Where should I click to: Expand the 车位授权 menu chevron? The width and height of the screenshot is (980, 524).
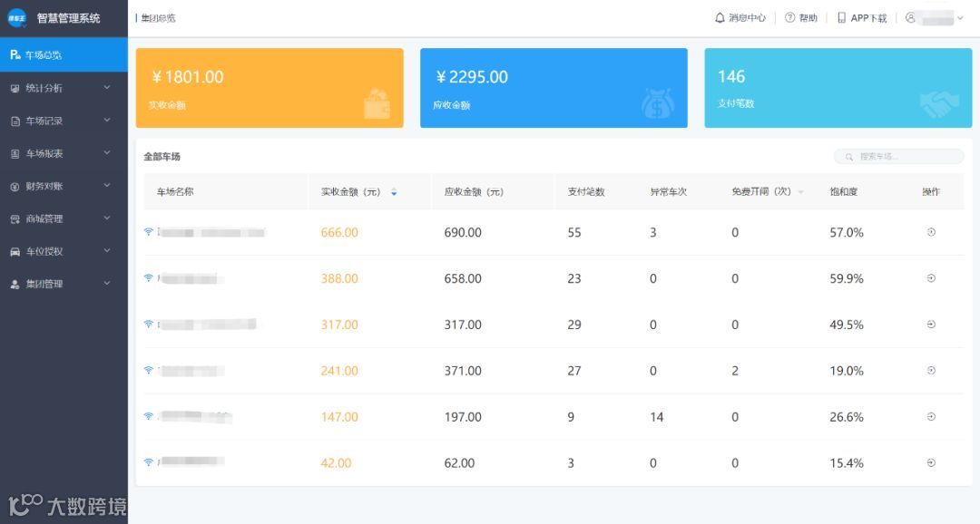tap(107, 250)
